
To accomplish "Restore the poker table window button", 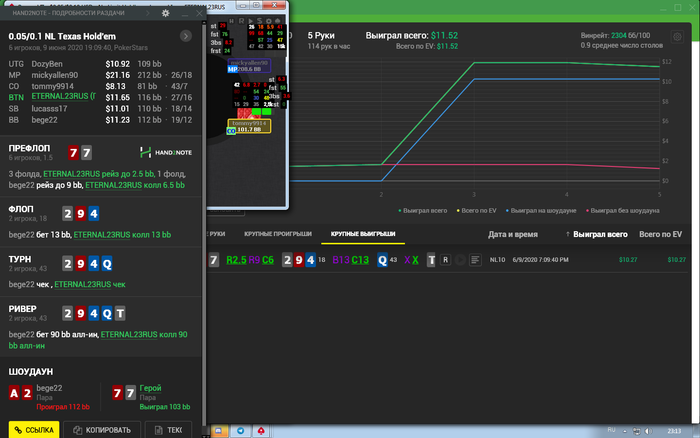I will click(x=256, y=5).
